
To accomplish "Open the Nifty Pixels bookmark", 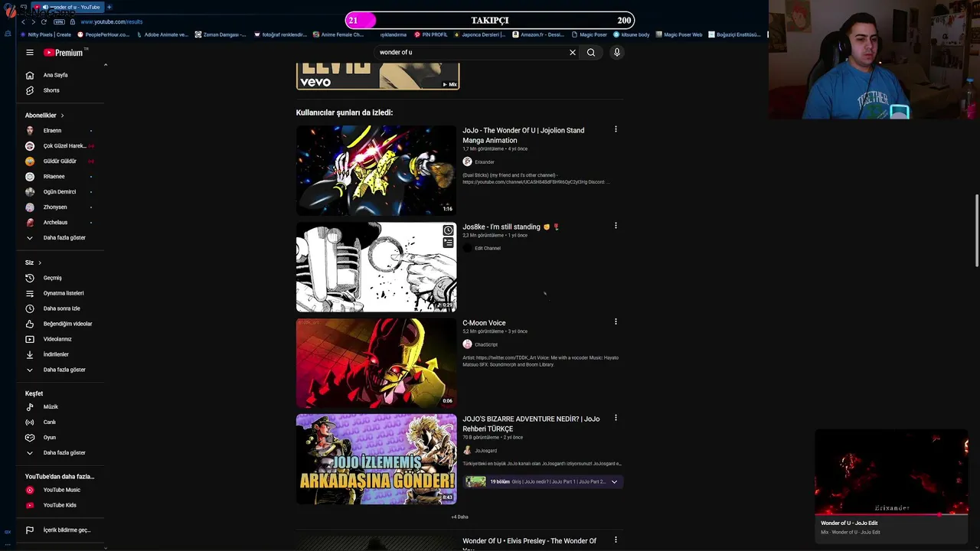I will pos(46,34).
